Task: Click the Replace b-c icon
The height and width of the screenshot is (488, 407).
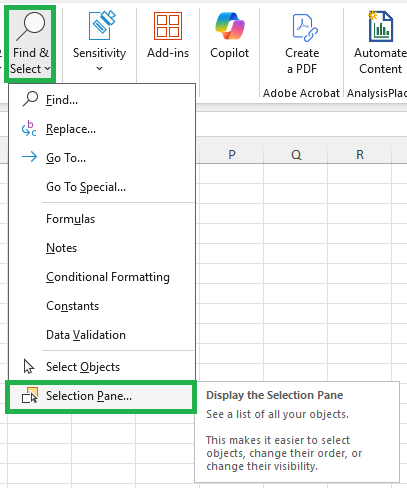Action: click(x=29, y=129)
